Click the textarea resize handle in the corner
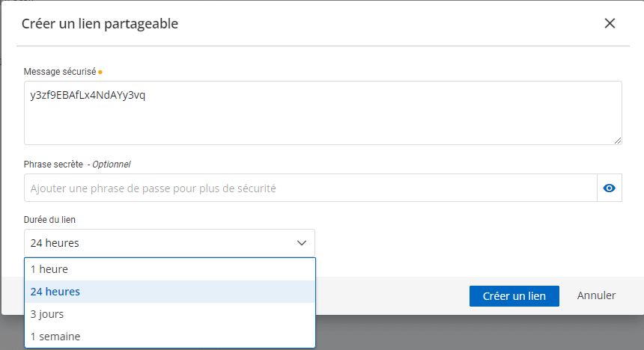 (x=618, y=141)
